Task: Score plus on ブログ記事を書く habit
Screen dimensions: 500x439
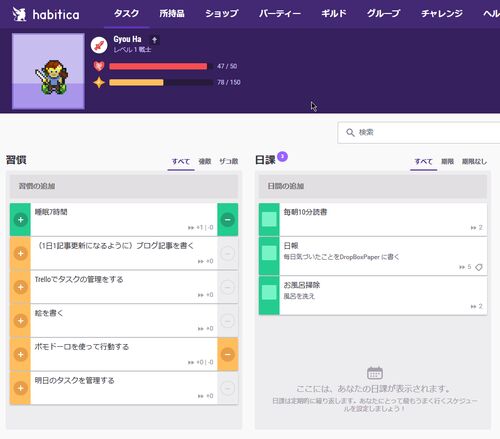Action: [20, 253]
